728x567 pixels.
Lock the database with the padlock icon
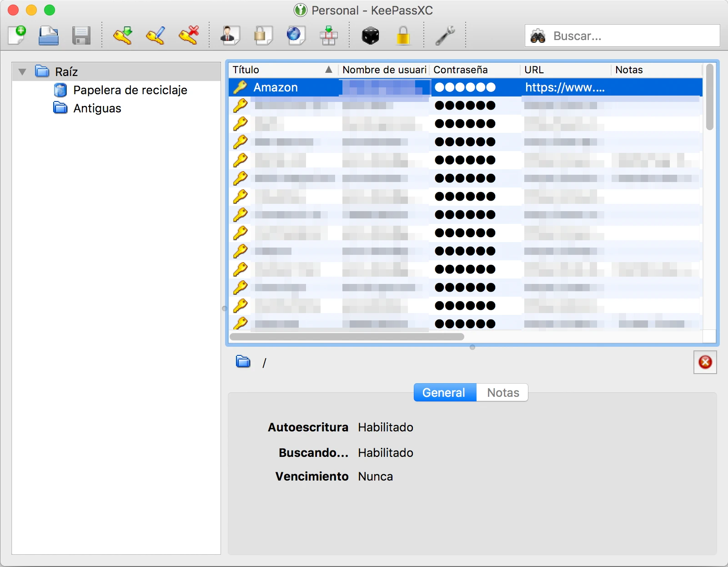pos(403,35)
